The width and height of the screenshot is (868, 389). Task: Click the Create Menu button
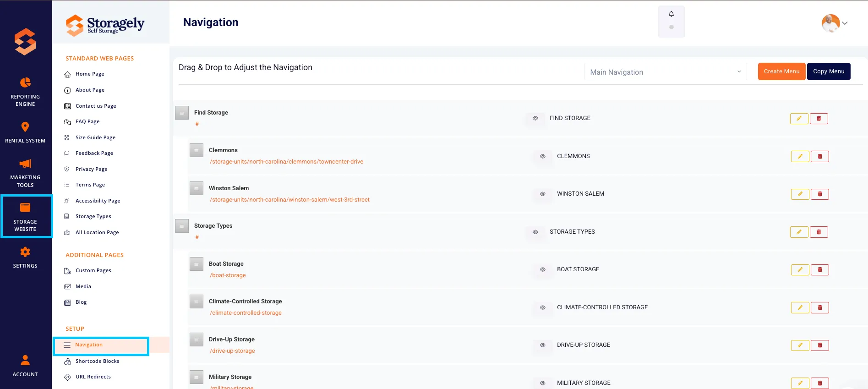[x=781, y=71]
